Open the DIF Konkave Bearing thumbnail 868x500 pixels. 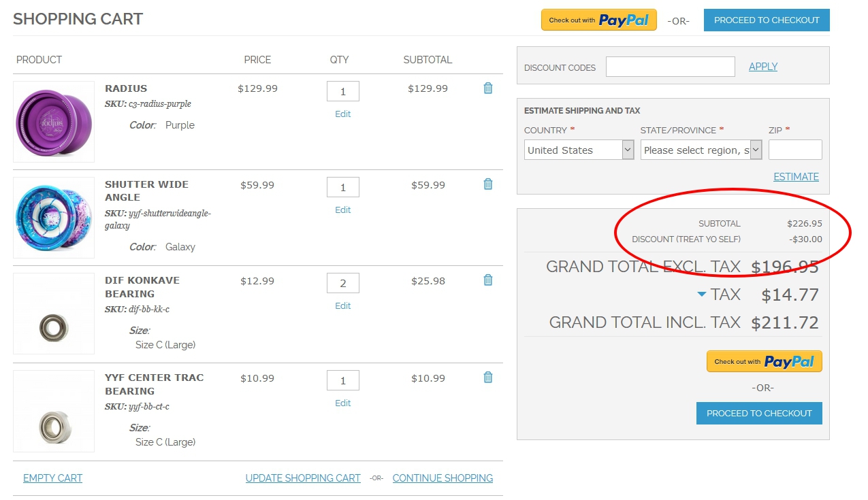click(54, 314)
